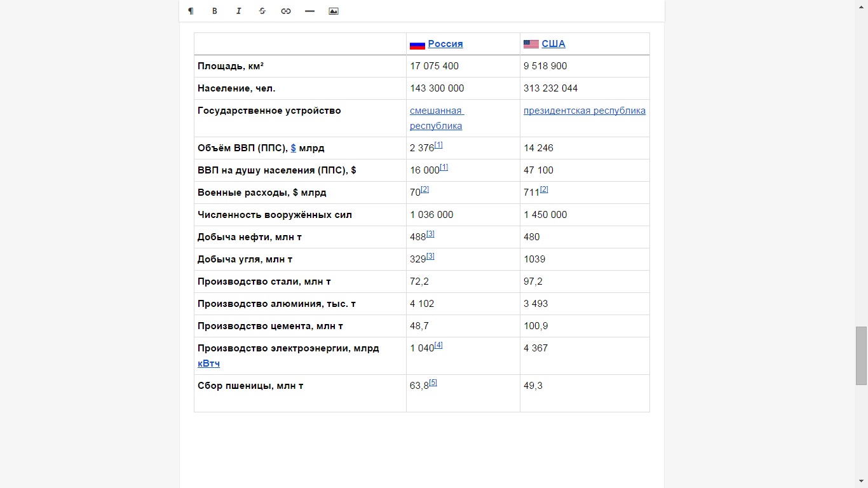Open the кВтч link

(x=208, y=363)
